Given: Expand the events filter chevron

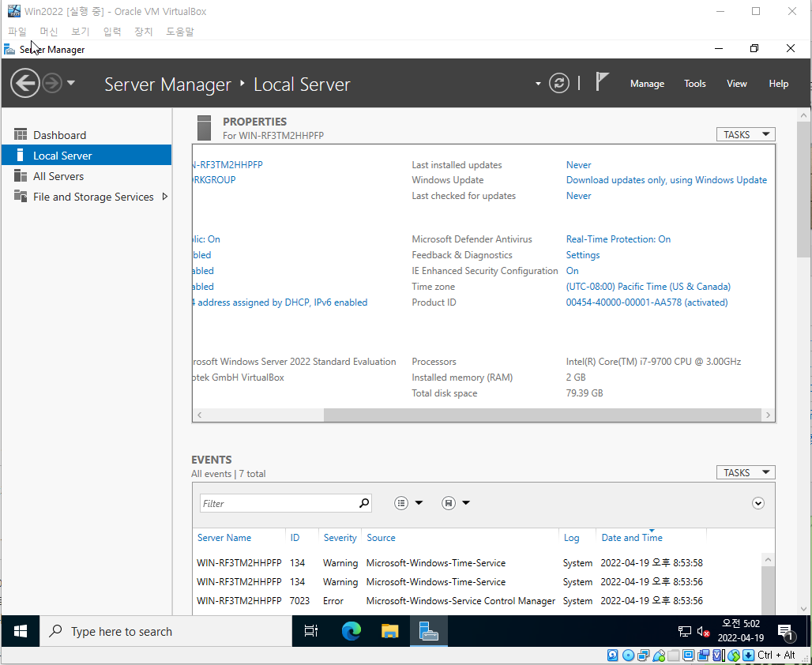Looking at the screenshot, I should coord(758,503).
